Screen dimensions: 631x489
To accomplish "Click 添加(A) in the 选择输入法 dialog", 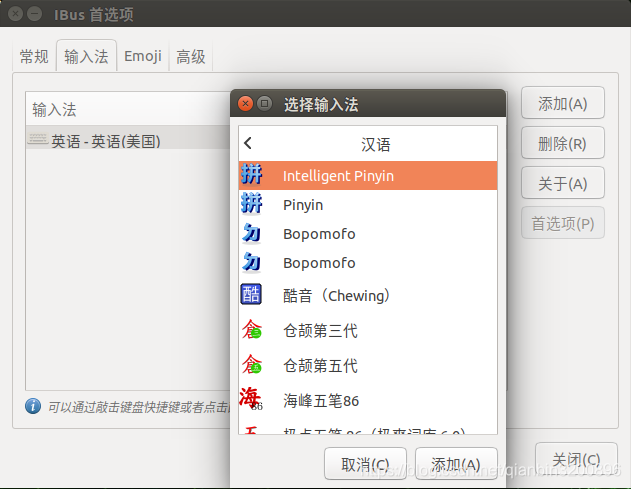I will (456, 464).
